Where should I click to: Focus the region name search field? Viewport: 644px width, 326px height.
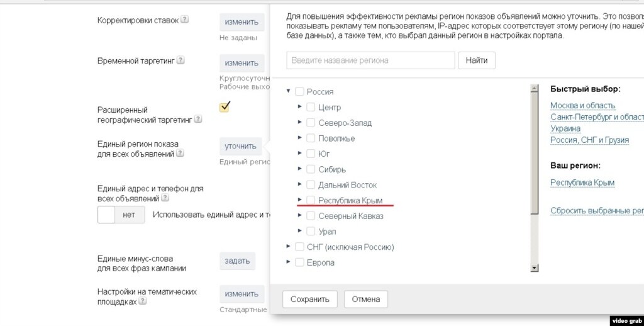click(370, 60)
